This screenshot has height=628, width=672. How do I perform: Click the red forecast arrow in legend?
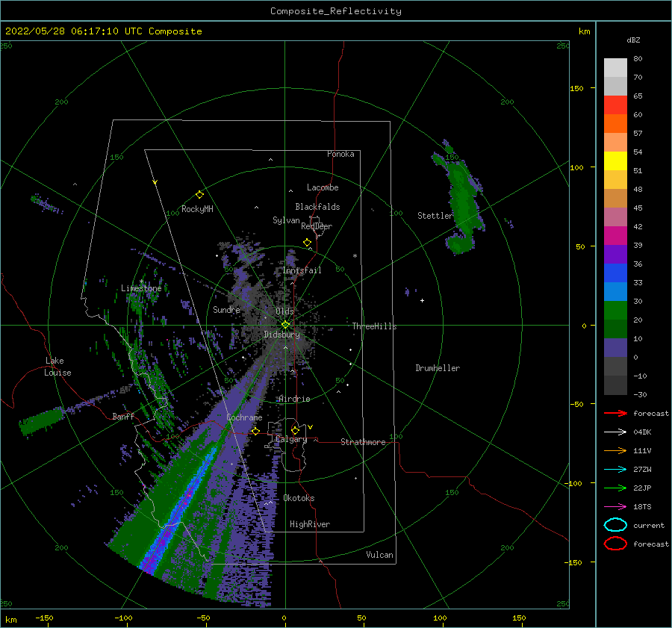pyautogui.click(x=615, y=413)
